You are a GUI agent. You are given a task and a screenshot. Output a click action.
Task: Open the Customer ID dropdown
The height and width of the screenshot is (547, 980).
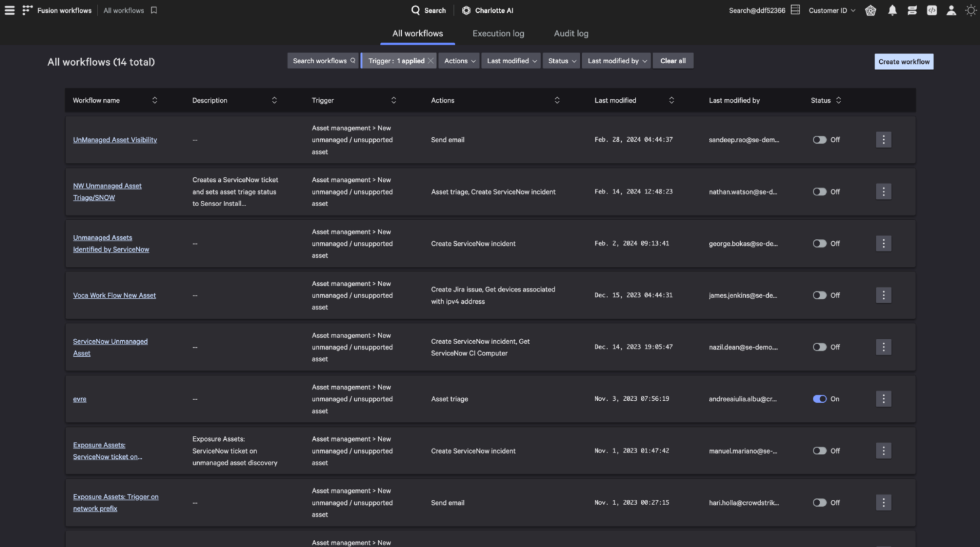(831, 10)
